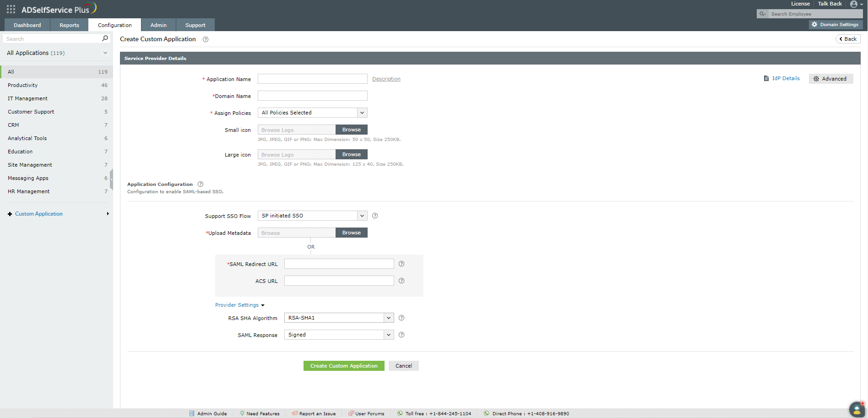
Task: Click the help icon next to Support SSO Flow
Action: [375, 215]
